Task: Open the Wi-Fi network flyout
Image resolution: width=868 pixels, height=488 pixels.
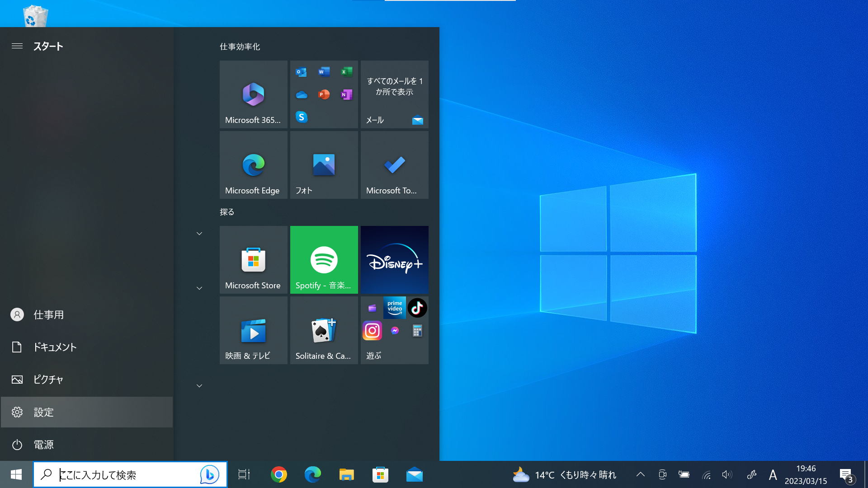Action: [x=706, y=474]
